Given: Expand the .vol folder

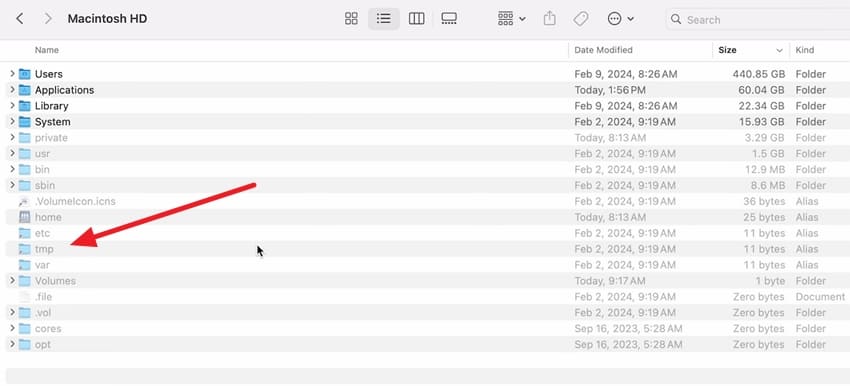Looking at the screenshot, I should pyautogui.click(x=12, y=312).
